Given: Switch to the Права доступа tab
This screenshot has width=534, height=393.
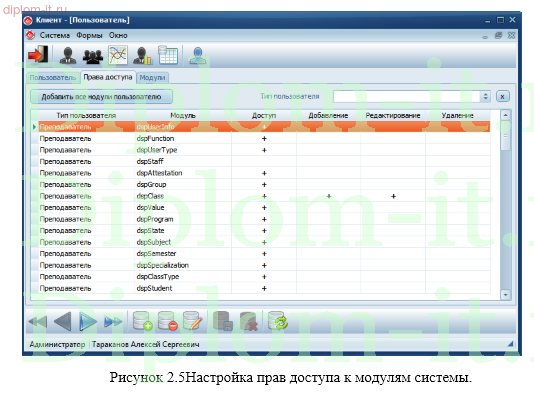Looking at the screenshot, I should tap(108, 77).
